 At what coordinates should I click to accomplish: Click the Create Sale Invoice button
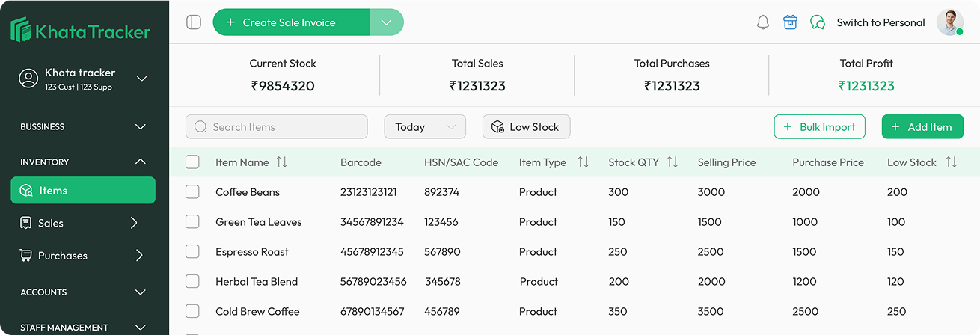(292, 22)
